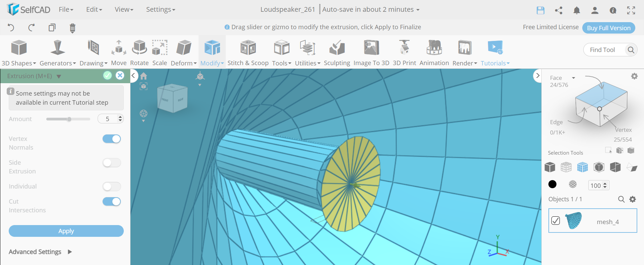Enter fullscreen mode

[631, 10]
